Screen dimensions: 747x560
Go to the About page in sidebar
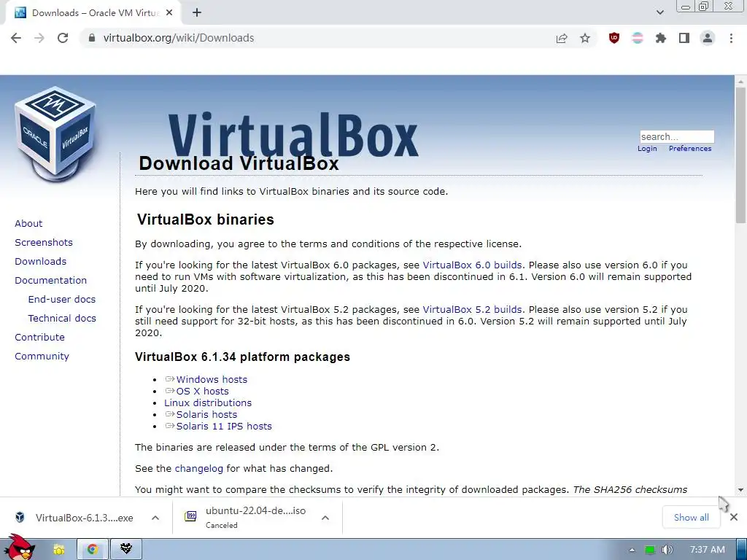28,223
